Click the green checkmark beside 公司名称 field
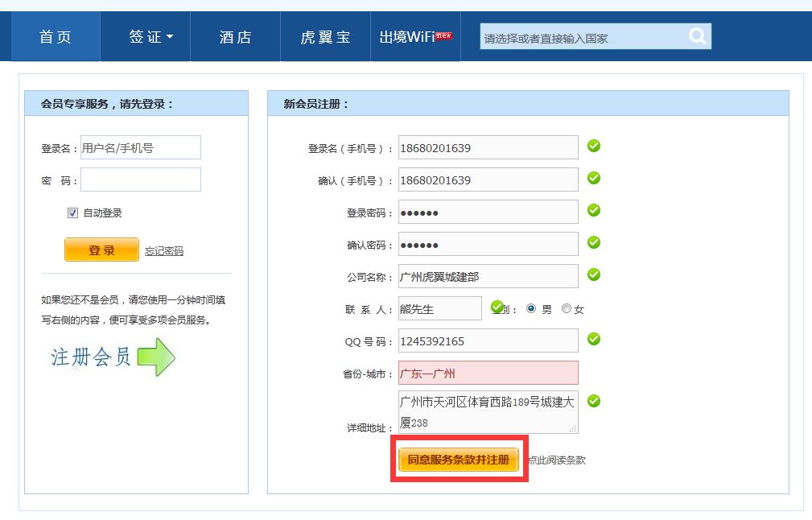 tap(593, 275)
